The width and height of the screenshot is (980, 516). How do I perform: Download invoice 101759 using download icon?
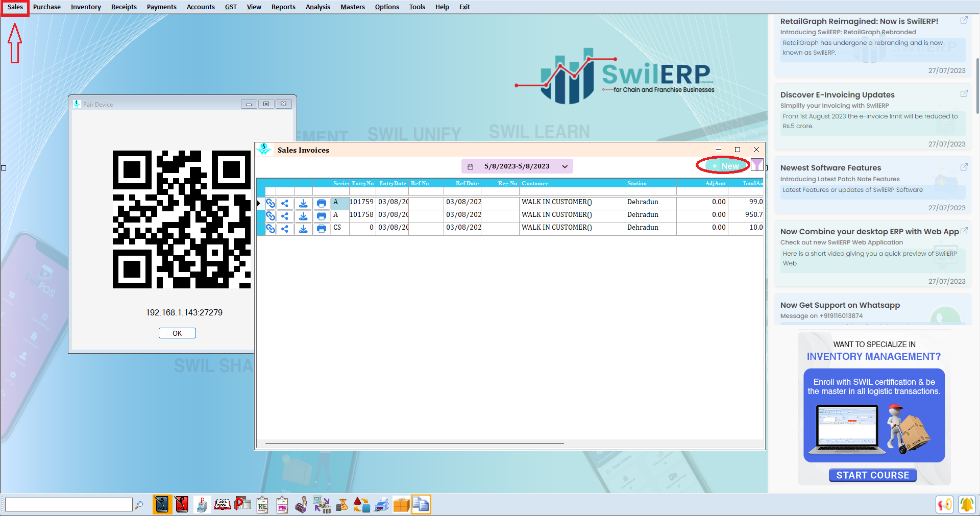coord(303,203)
